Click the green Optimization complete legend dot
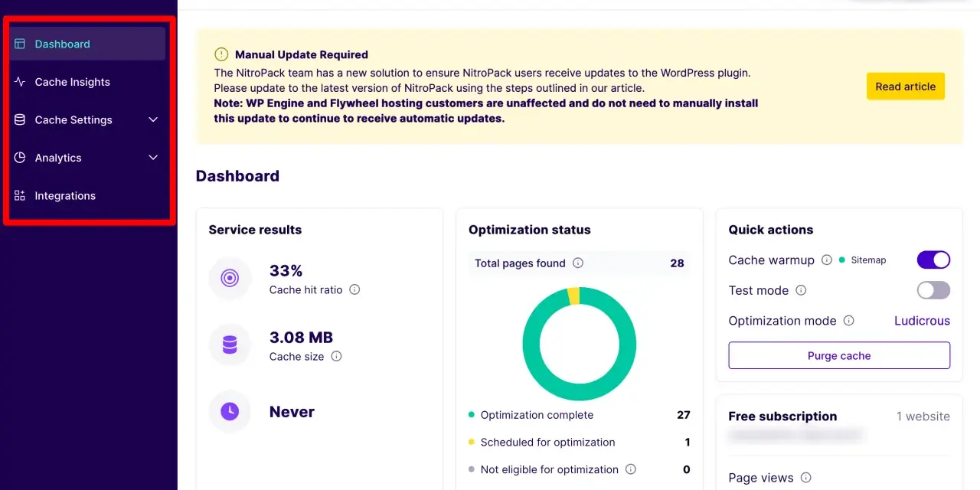This screenshot has height=490, width=980. (x=472, y=415)
